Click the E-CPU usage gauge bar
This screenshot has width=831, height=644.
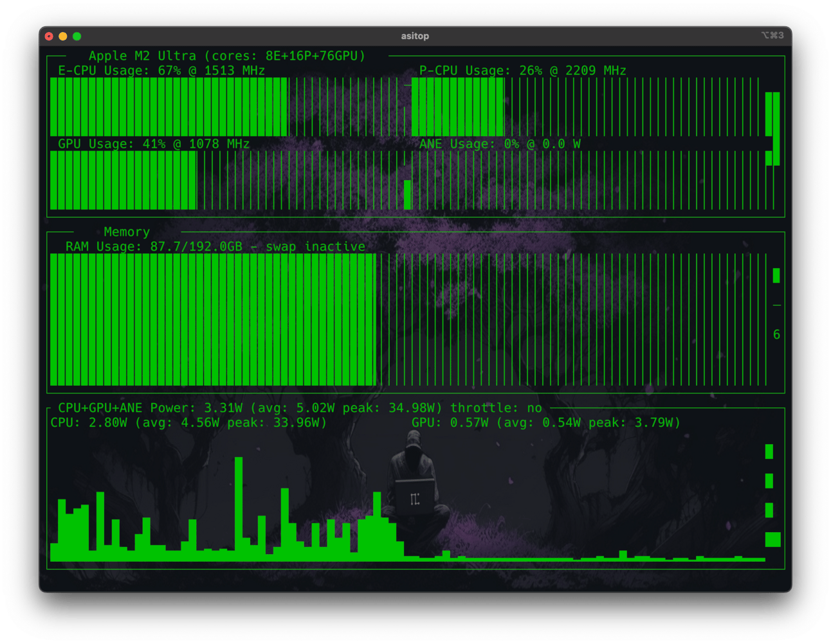coord(228,107)
